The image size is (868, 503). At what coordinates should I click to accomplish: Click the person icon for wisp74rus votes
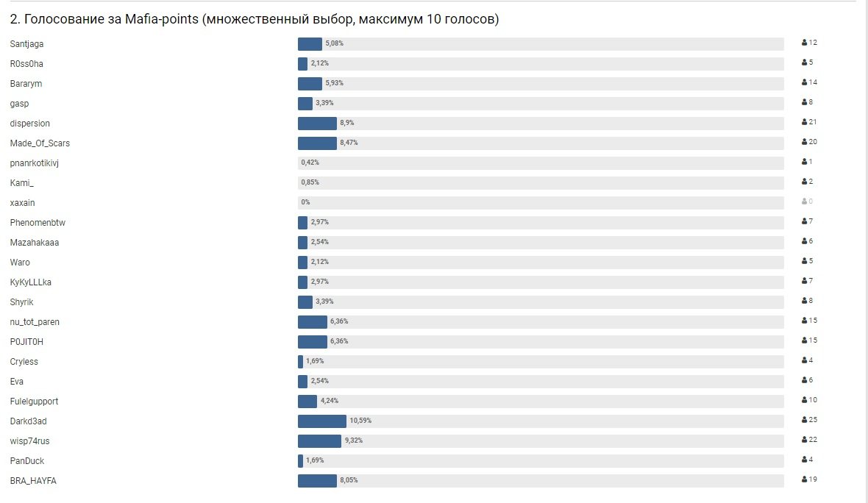pyautogui.click(x=805, y=440)
